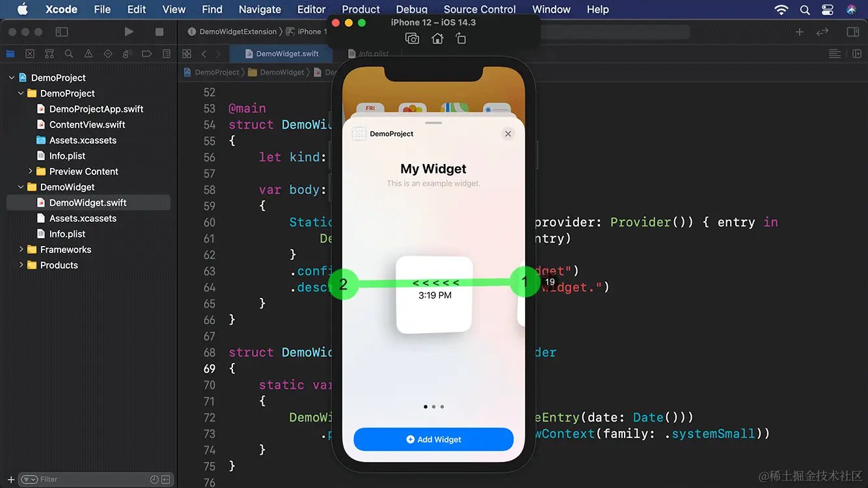Show the Project navigator folder icon

coord(10,54)
